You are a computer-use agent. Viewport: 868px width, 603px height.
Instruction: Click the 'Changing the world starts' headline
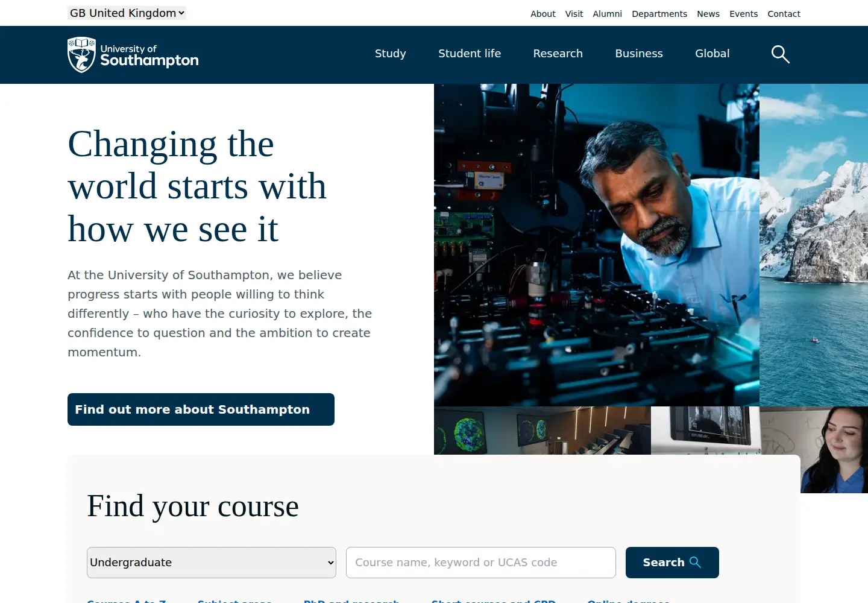tap(197, 186)
